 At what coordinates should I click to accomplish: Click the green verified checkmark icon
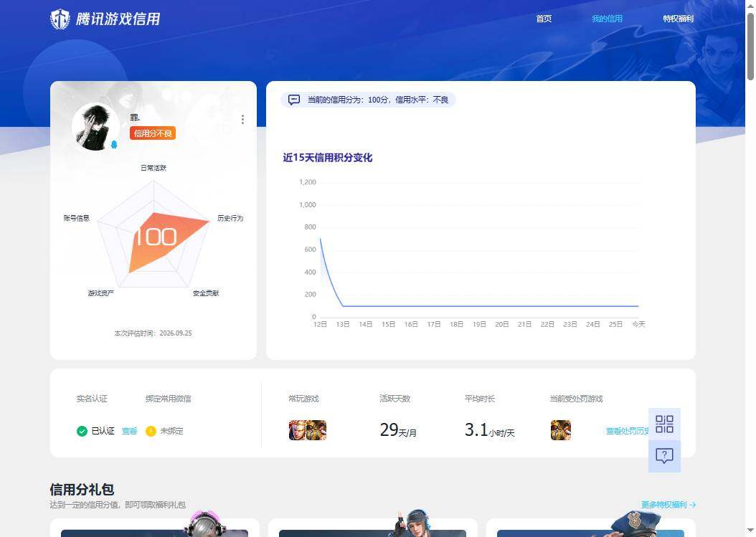pos(82,431)
